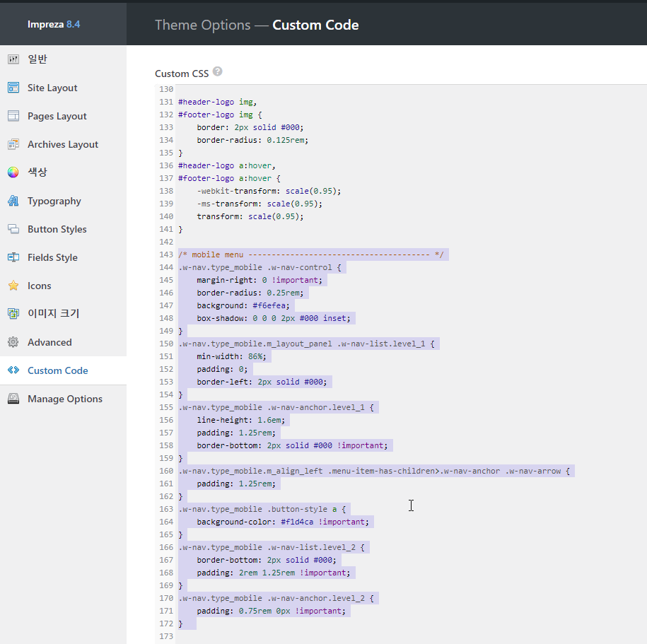647x644 pixels.
Task: Click the Custom CSS field label
Action: (182, 74)
